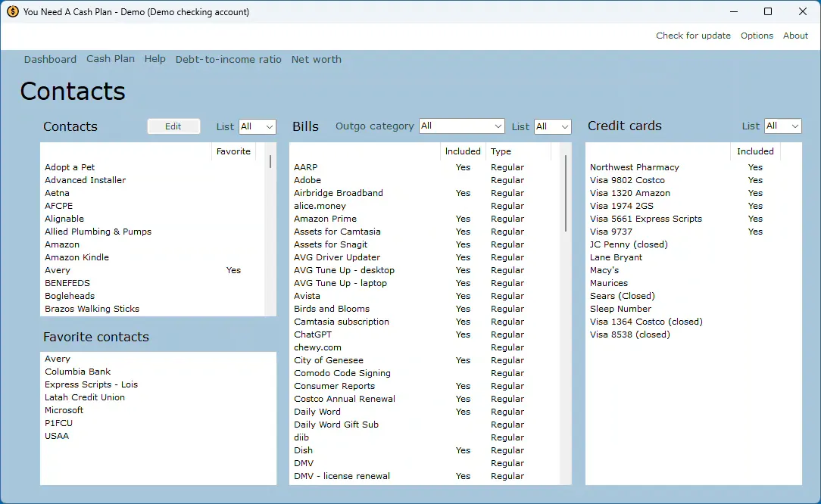821x504 pixels.
Task: Select the AARP bill
Action: [306, 167]
